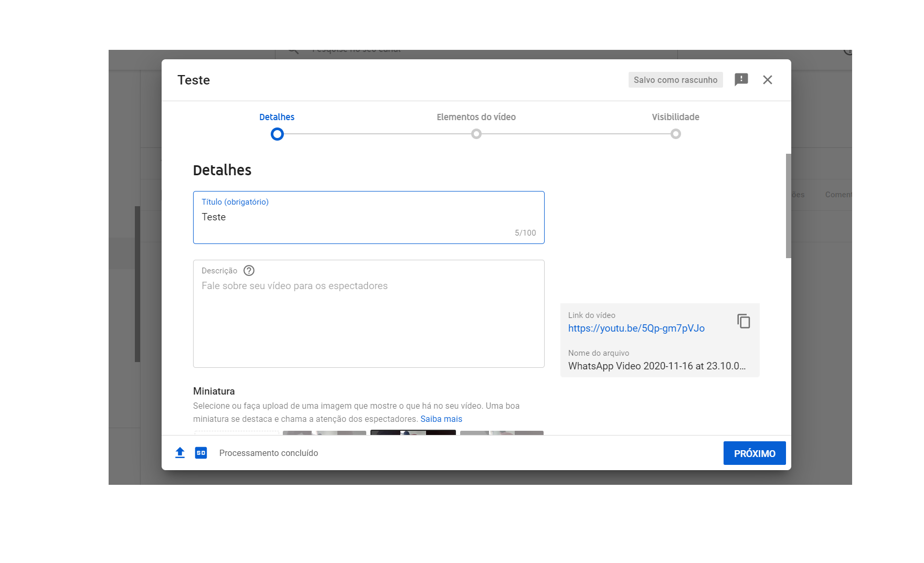Click the 5/100 character counter
924x563 pixels.
coord(525,233)
